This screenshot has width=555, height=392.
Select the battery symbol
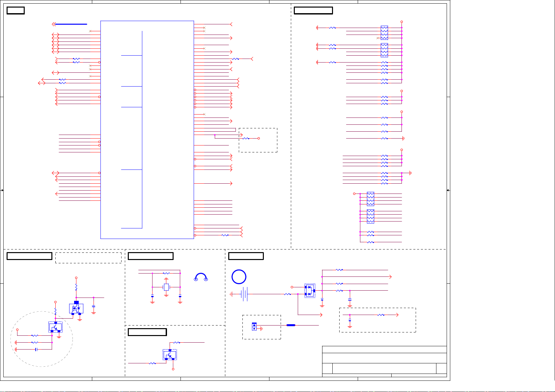pyautogui.click(x=244, y=294)
